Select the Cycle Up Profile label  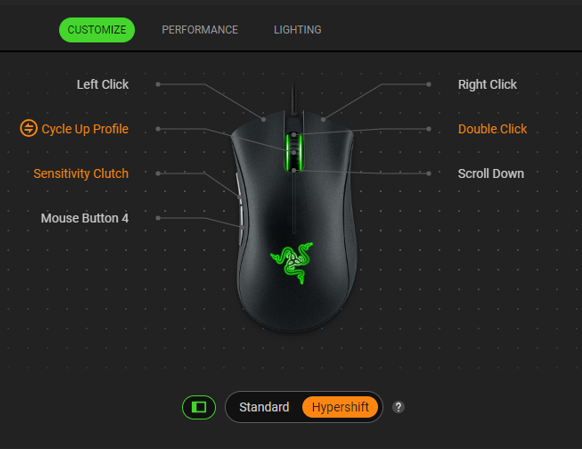(x=85, y=129)
